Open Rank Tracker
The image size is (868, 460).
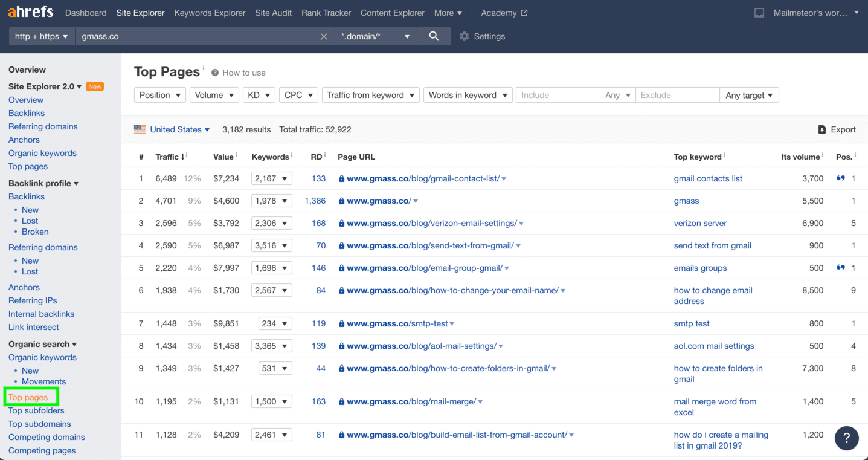(x=326, y=13)
